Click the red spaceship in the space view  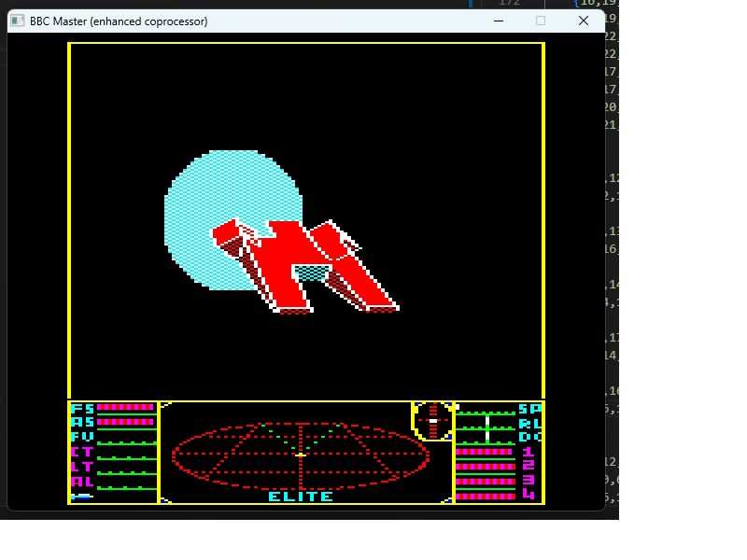[305, 266]
